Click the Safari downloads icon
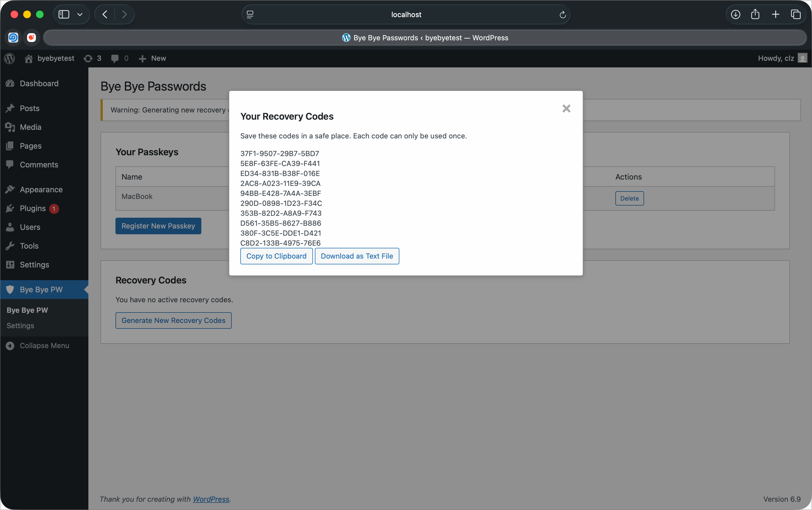The image size is (812, 510). coord(735,14)
